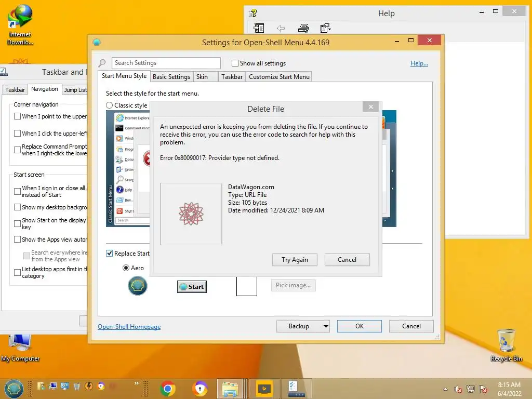This screenshot has width=532, height=399.
Task: Click the Internet Explorer icon in Classic style preview
Action: pyautogui.click(x=120, y=118)
